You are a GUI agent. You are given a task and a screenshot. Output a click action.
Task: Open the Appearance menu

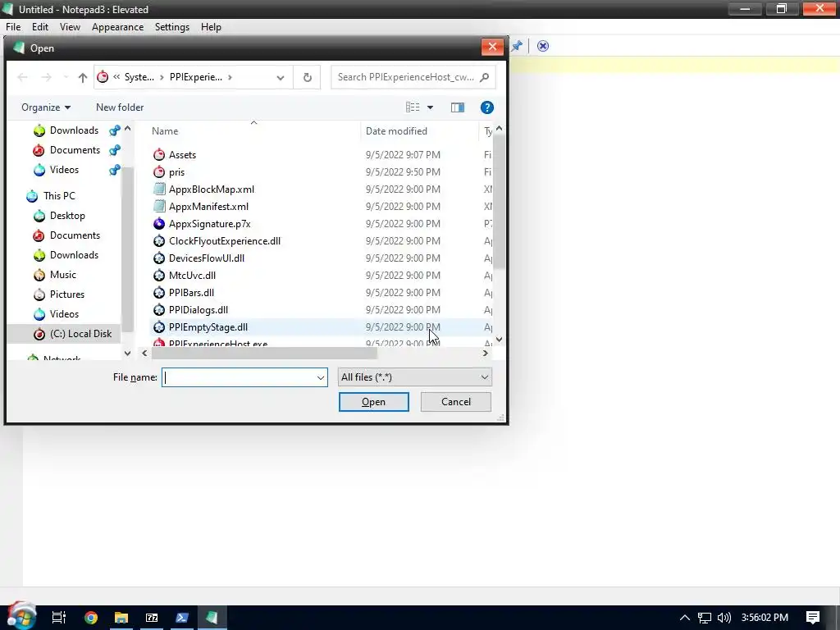point(118,27)
